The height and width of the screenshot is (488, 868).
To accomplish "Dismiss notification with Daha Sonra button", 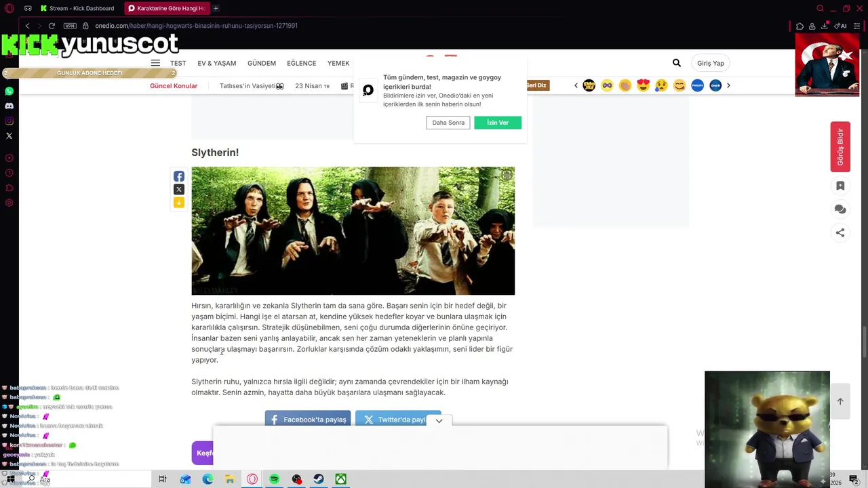I will click(448, 123).
